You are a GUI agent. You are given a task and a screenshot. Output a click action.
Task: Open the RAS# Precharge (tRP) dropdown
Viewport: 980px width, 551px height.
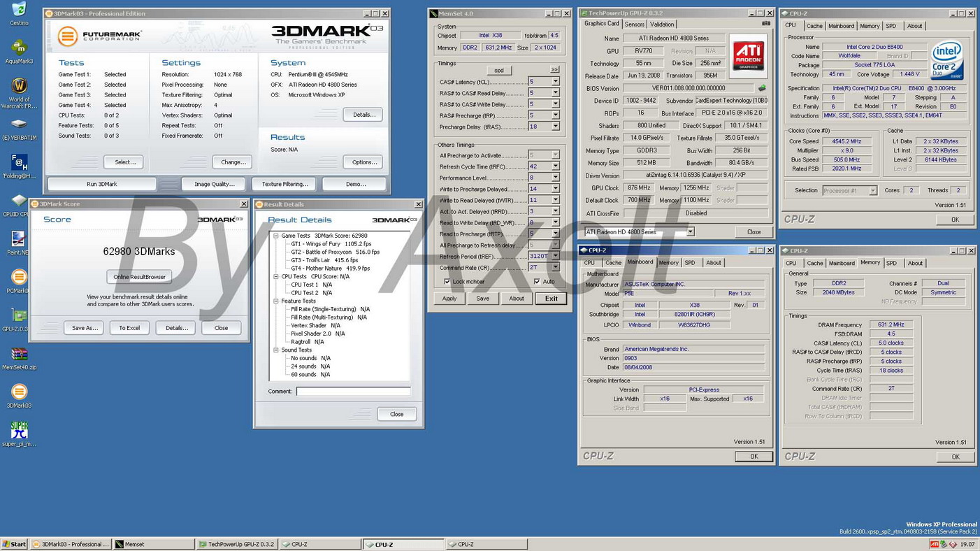(x=556, y=115)
